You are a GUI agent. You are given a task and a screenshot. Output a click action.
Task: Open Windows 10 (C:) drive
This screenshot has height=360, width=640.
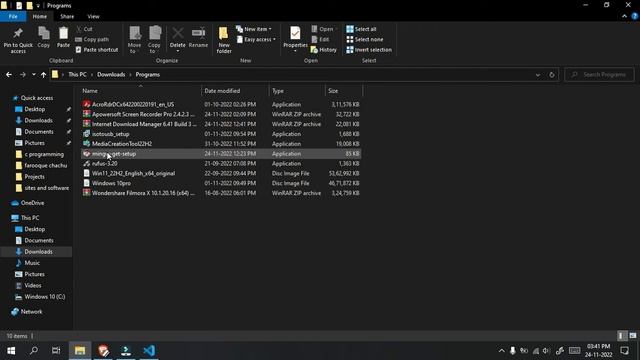point(40,297)
